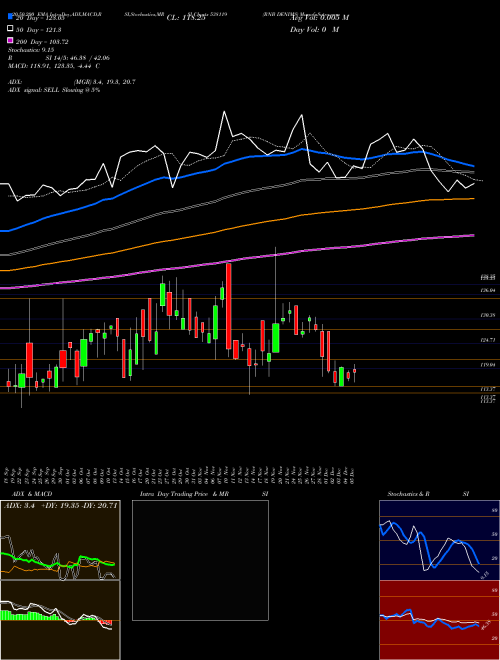
Task: Open the blue-background Stochastics chart
Action: 439,540
